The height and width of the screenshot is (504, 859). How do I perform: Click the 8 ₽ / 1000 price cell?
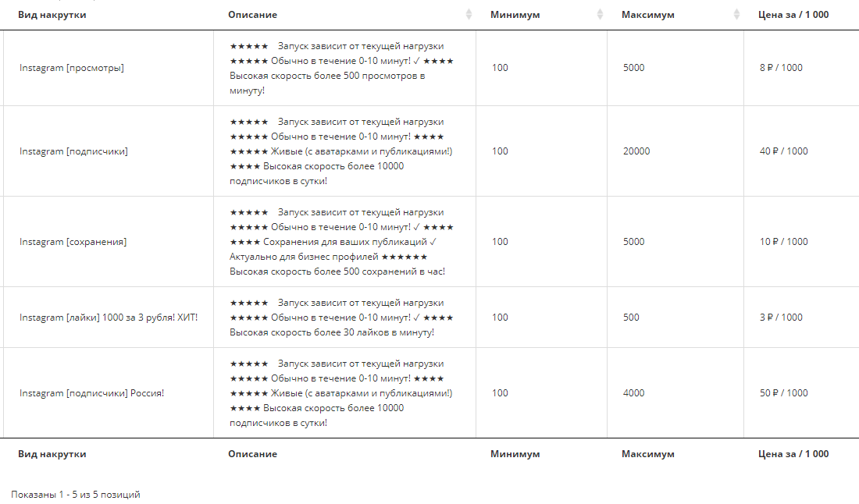tap(781, 68)
